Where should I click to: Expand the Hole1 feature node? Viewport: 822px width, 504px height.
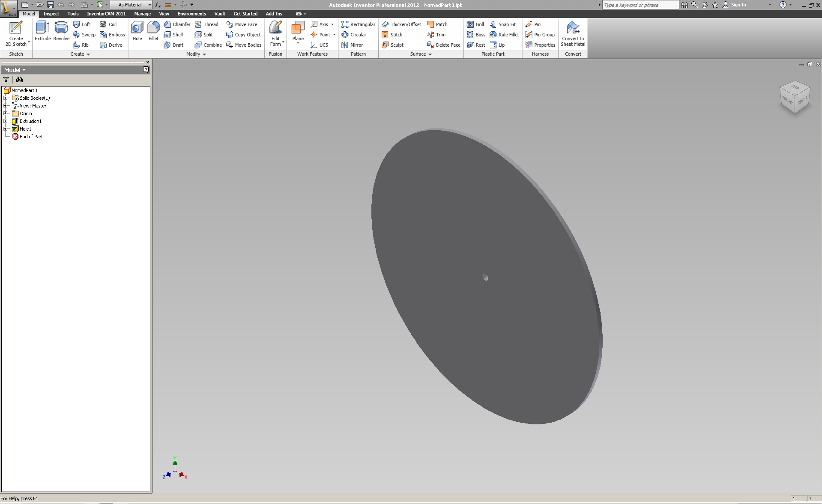click(x=6, y=129)
